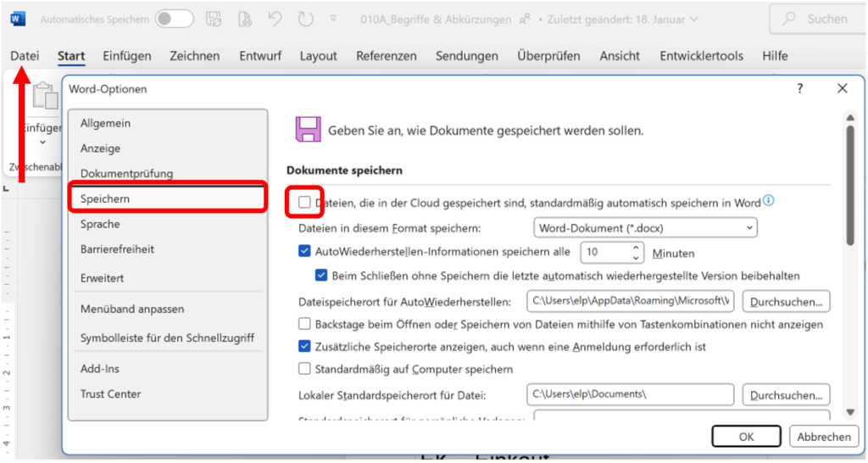The height and width of the screenshot is (463, 868).
Task: Open the file format dropdown Word-Dokument (*.docx)
Action: pos(645,227)
